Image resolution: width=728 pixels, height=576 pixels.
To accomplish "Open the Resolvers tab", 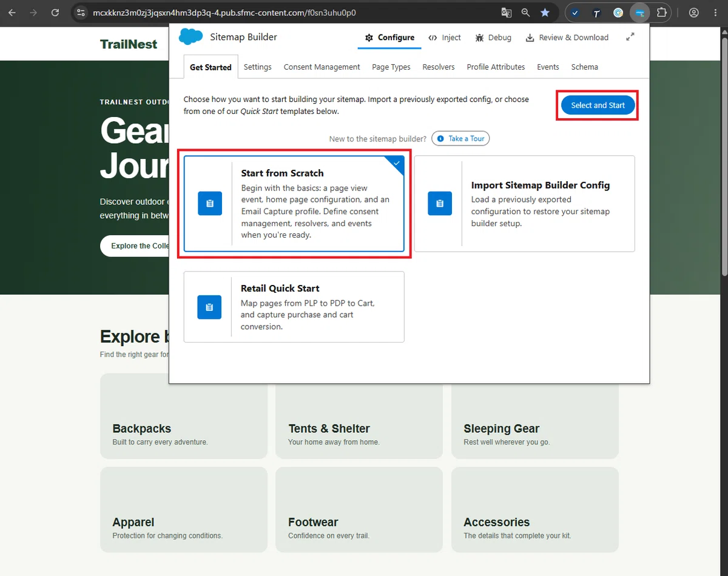I will coord(439,67).
